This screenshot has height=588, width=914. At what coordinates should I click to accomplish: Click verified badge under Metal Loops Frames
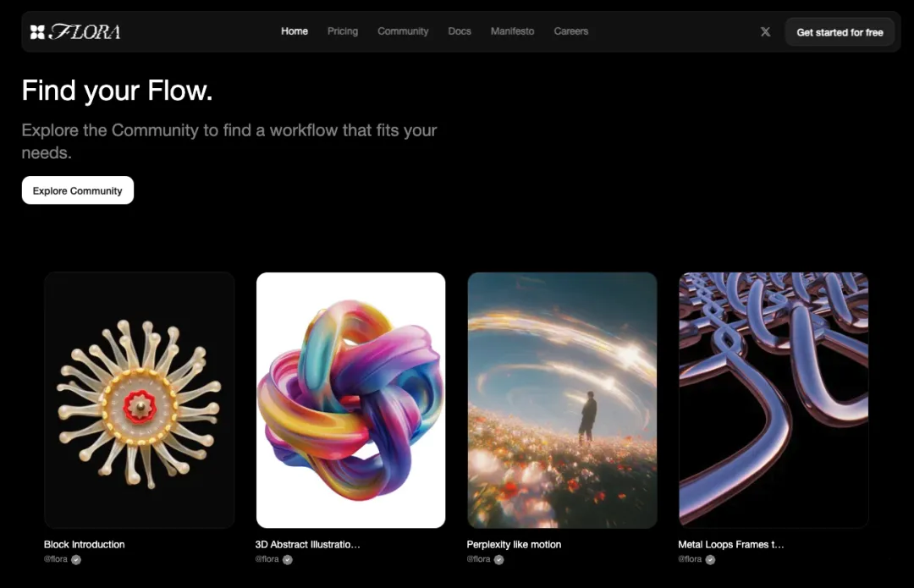pyautogui.click(x=710, y=559)
